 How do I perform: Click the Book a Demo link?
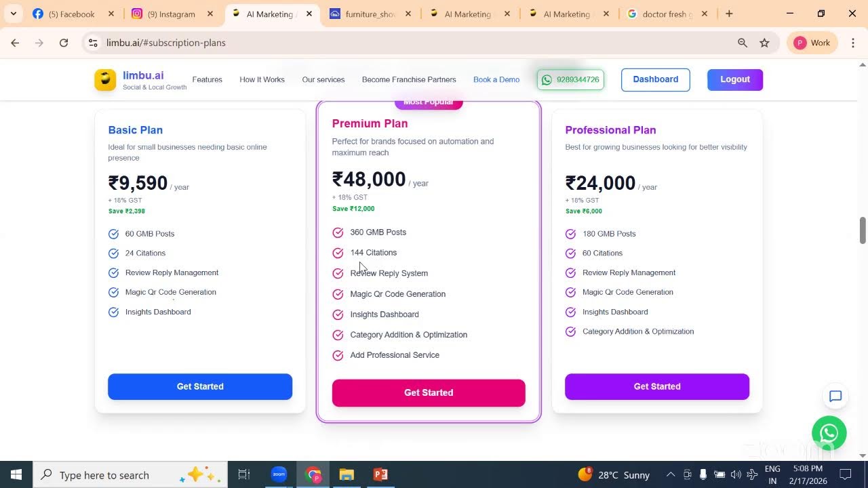point(496,80)
